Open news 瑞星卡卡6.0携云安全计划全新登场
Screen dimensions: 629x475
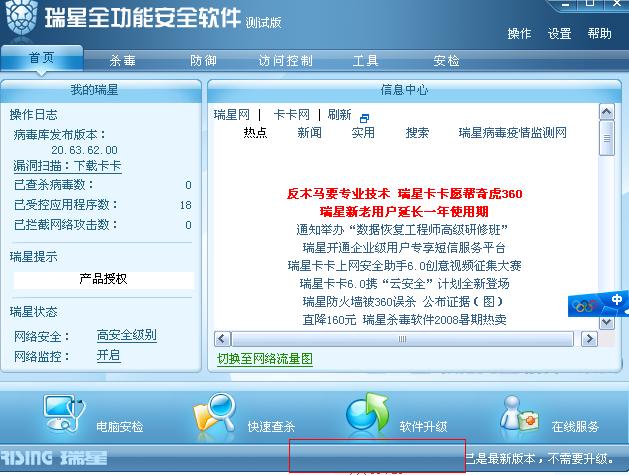pyautogui.click(x=404, y=284)
